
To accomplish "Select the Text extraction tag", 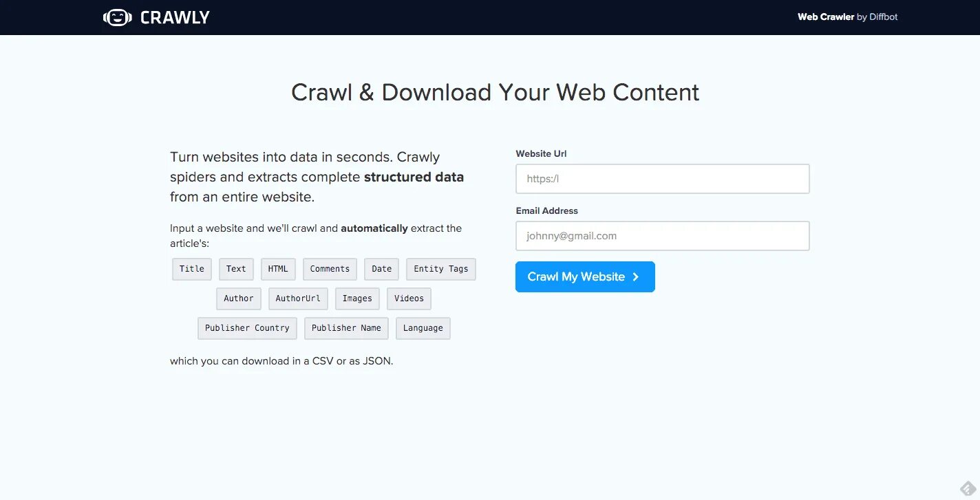I will point(236,269).
